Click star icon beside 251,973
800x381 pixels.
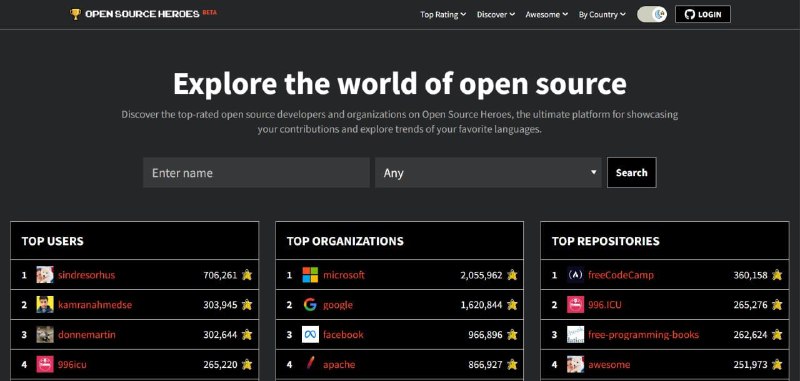click(x=777, y=365)
